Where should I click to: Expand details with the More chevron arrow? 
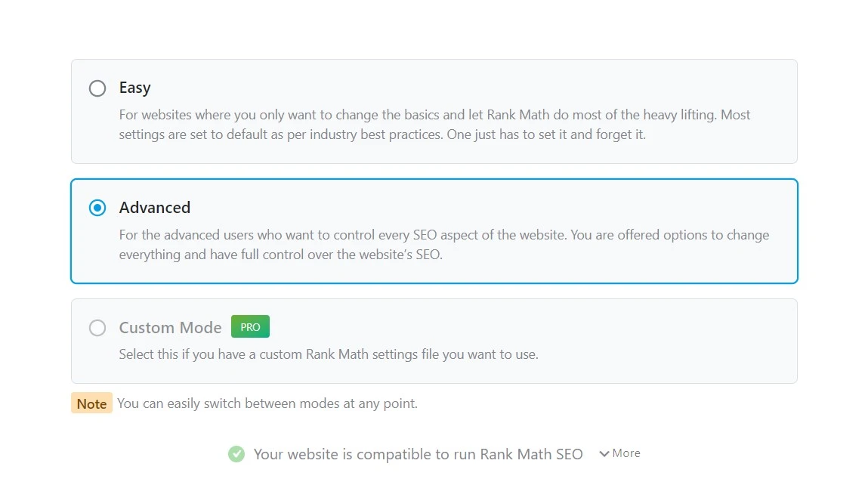[604, 454]
